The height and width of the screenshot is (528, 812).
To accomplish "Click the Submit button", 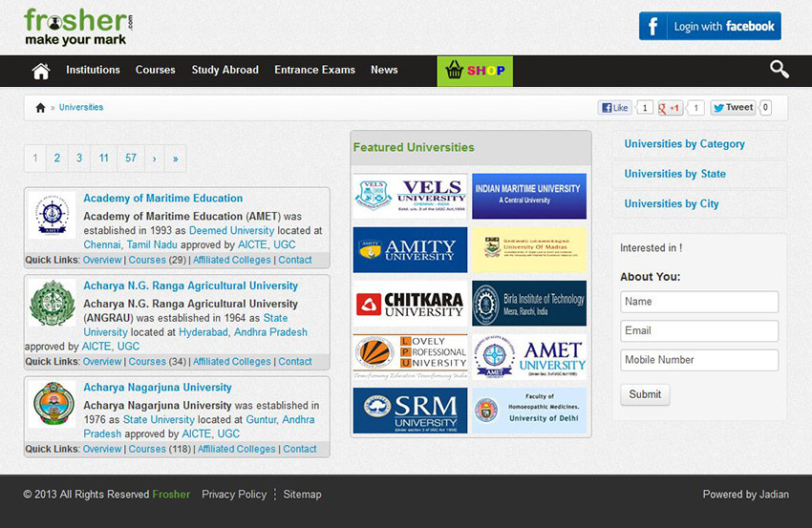I will click(x=645, y=394).
